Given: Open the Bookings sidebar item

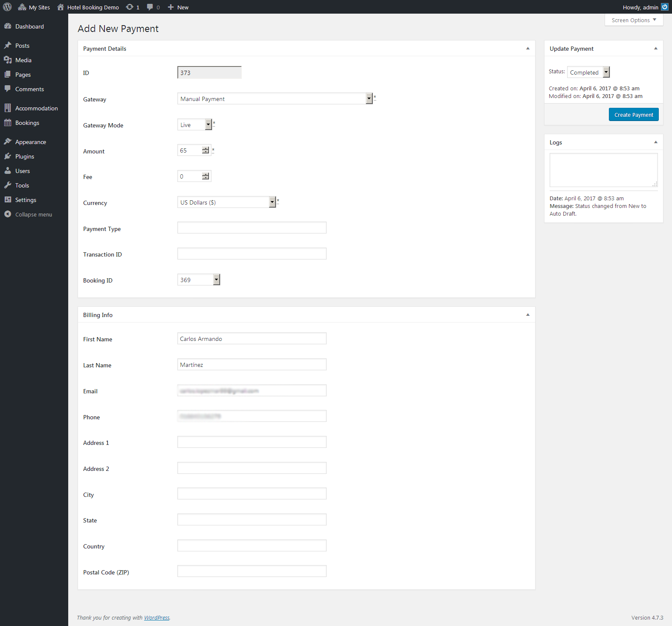Looking at the screenshot, I should [x=27, y=123].
